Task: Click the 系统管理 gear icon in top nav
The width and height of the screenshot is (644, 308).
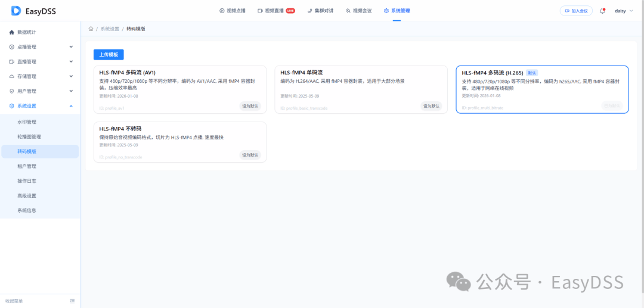Action: (x=386, y=11)
